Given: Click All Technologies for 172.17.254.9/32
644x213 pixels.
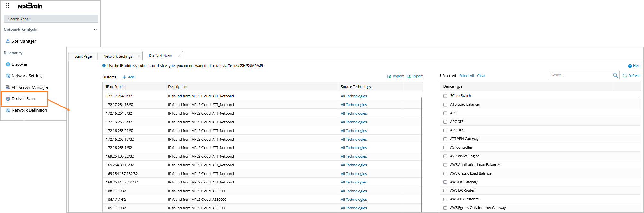Looking at the screenshot, I should [354, 96].
